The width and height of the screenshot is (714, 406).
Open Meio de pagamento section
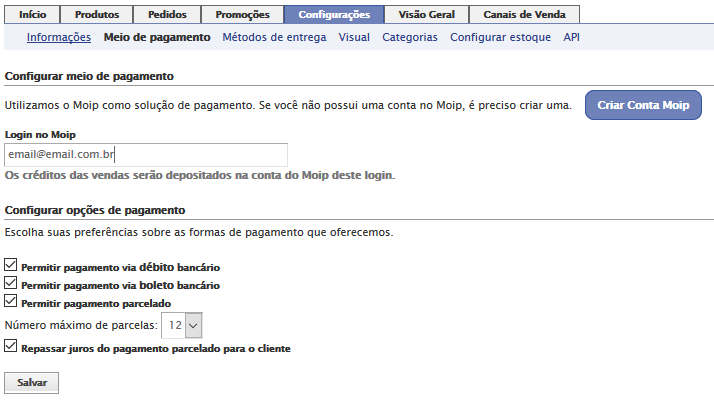[x=157, y=37]
